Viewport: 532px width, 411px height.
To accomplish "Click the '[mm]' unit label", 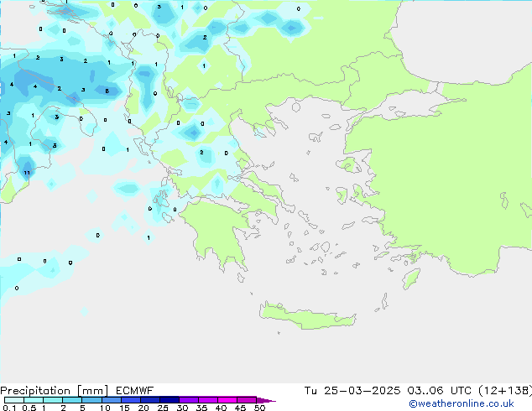I will pos(92,391).
